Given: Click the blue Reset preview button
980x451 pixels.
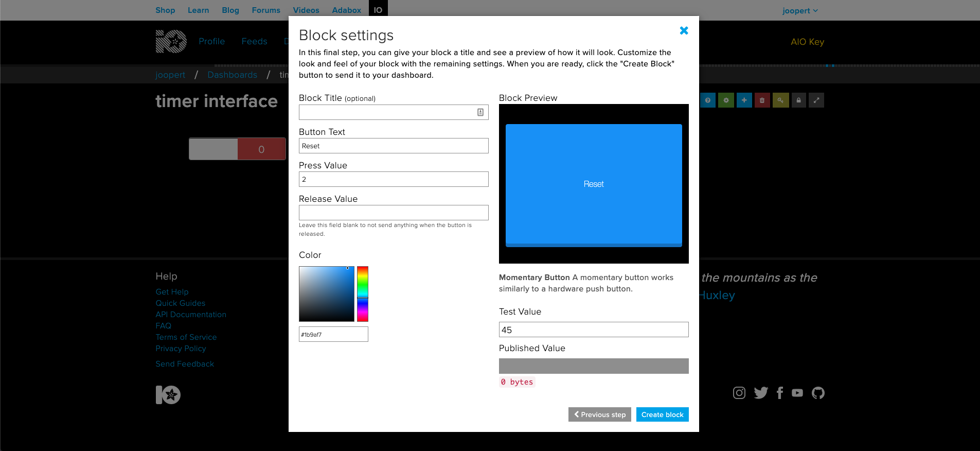Looking at the screenshot, I should 594,184.
